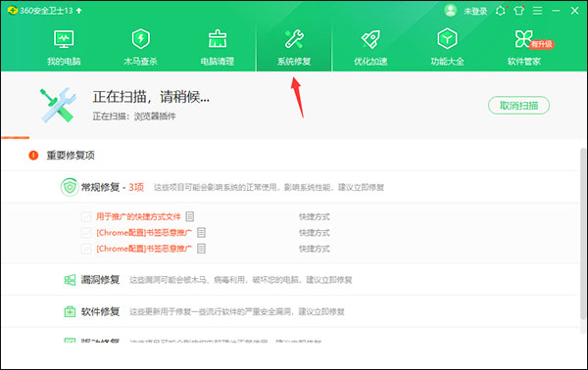
Task: Toggle checkbox for second [Chrome配置]书签恶意推广 row
Action: click(86, 249)
